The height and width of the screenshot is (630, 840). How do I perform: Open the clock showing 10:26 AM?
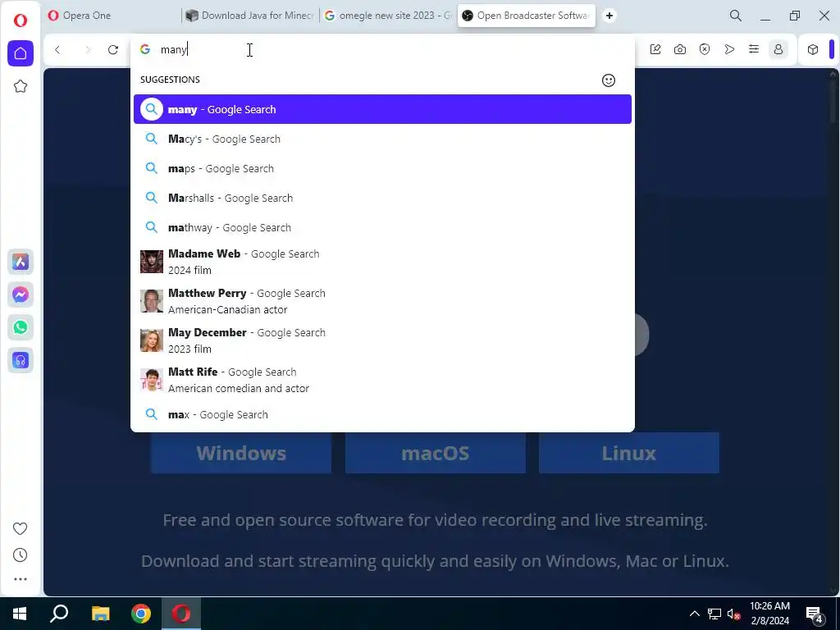769,614
